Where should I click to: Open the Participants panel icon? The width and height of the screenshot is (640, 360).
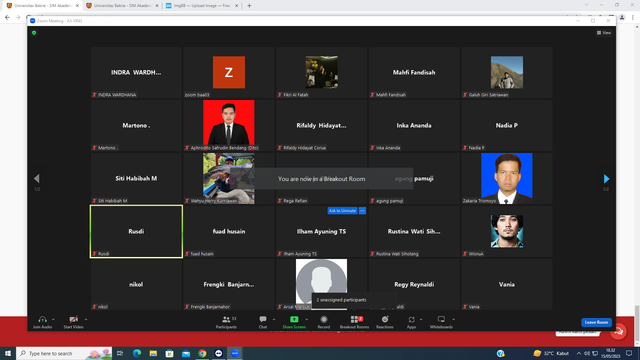(226, 319)
